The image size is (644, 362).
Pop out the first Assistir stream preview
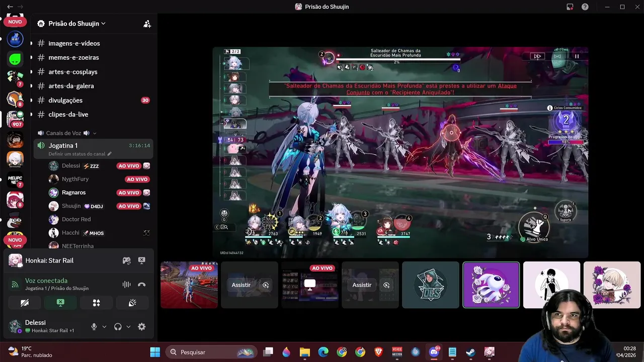(266, 285)
